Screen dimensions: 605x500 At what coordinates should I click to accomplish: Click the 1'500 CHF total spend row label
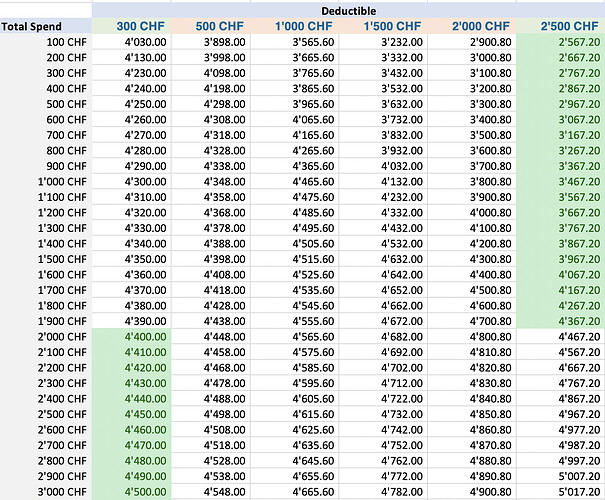coord(46,259)
